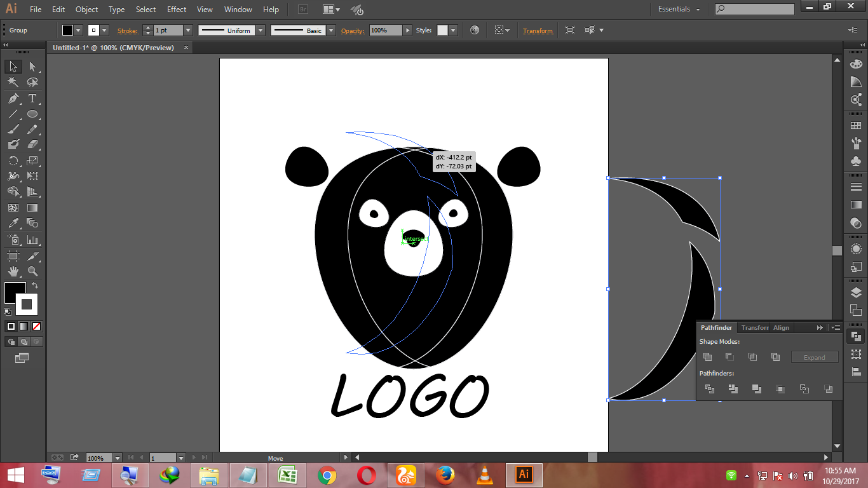Enable Draw Behind mode
Viewport: 868px width, 488px height.
pyautogui.click(x=24, y=342)
